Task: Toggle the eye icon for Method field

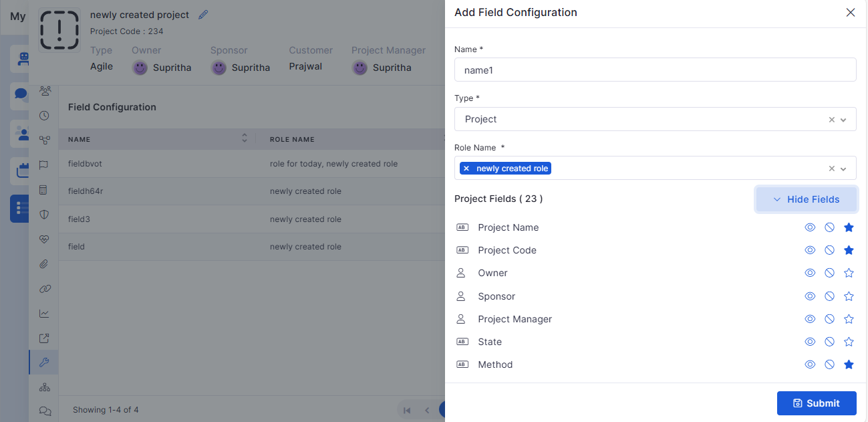Action: [x=810, y=364]
